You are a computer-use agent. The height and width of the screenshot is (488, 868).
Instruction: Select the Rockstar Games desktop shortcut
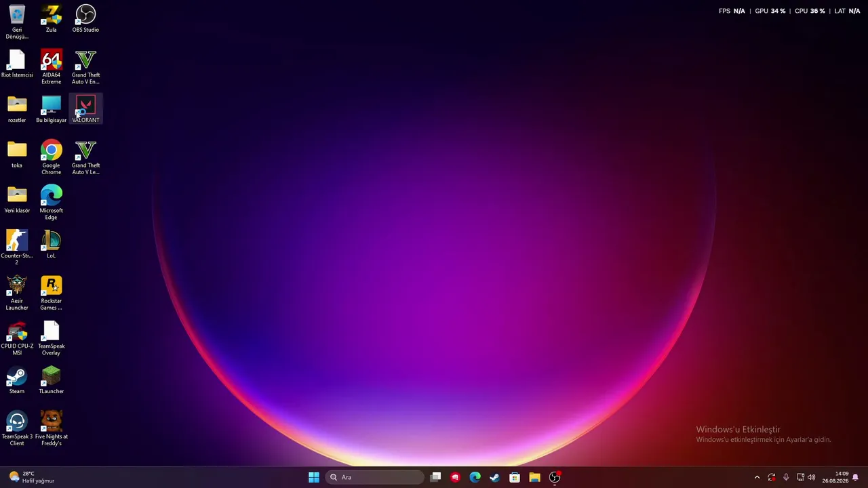pyautogui.click(x=51, y=293)
